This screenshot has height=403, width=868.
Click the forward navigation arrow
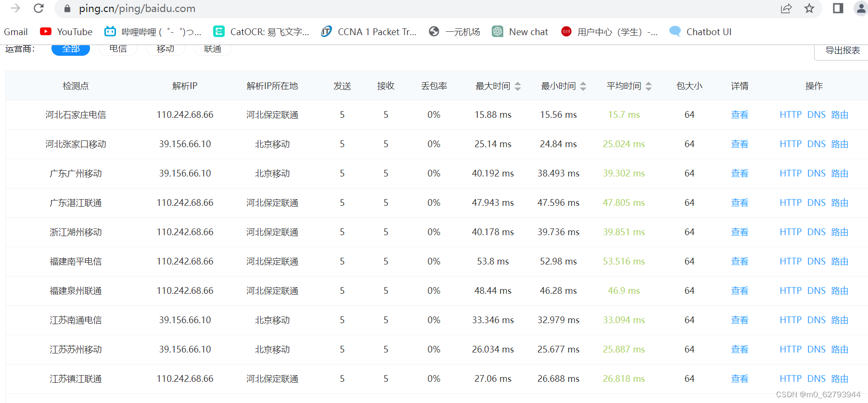coord(15,8)
